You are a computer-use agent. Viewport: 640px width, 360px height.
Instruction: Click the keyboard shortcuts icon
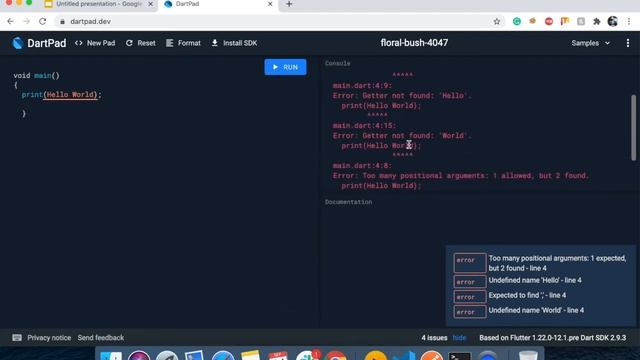pyautogui.click(x=17, y=338)
